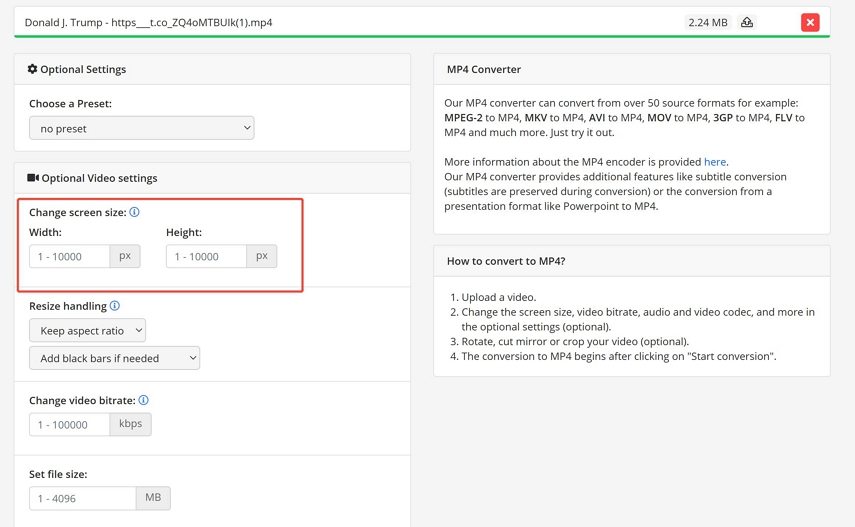This screenshot has width=855, height=527.
Task: Open the Add black bars if needed dropdown
Action: (114, 358)
